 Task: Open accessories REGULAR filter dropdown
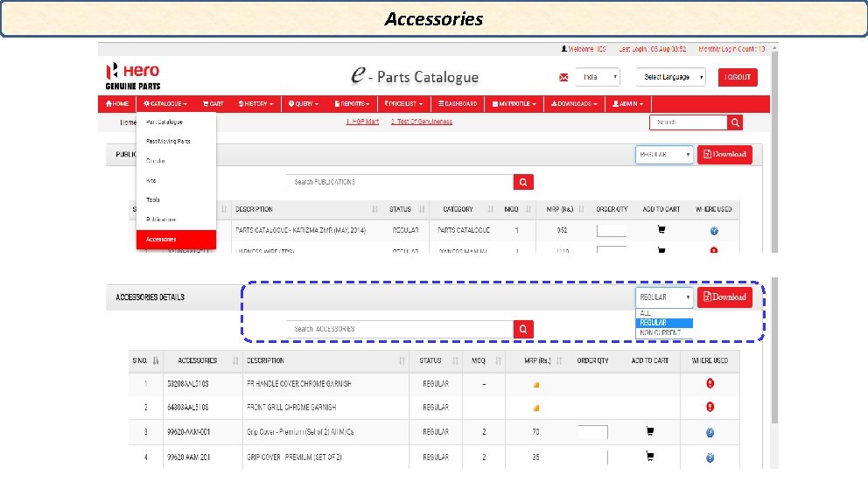pyautogui.click(x=664, y=297)
